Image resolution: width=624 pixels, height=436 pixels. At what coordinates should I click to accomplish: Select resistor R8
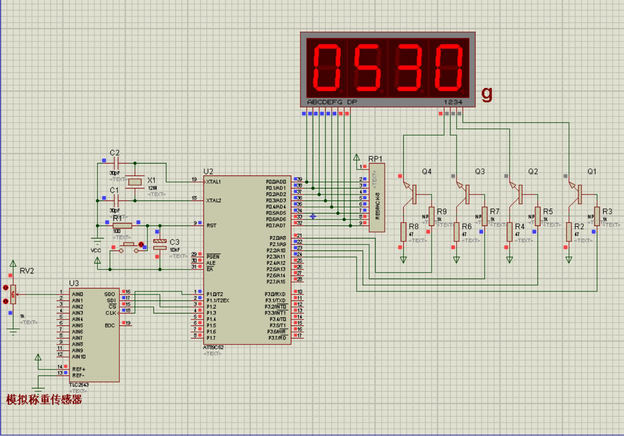(403, 232)
